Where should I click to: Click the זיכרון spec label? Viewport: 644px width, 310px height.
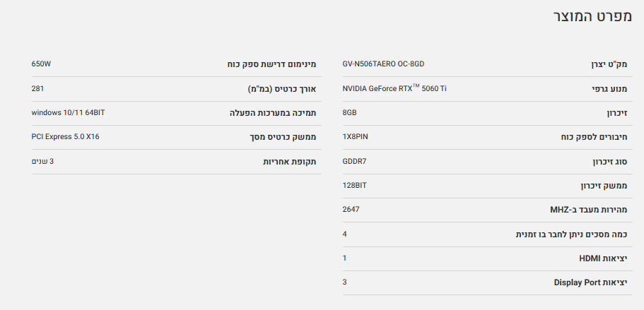coord(616,113)
